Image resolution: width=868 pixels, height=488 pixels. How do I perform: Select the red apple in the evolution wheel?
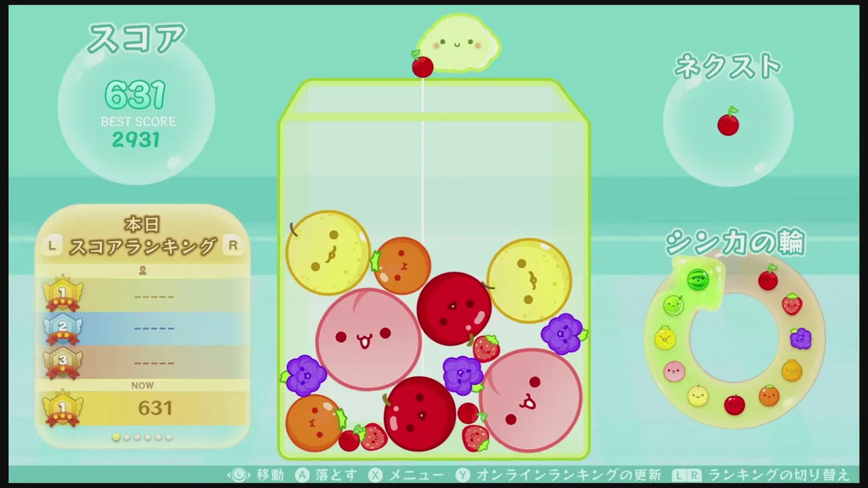[734, 405]
